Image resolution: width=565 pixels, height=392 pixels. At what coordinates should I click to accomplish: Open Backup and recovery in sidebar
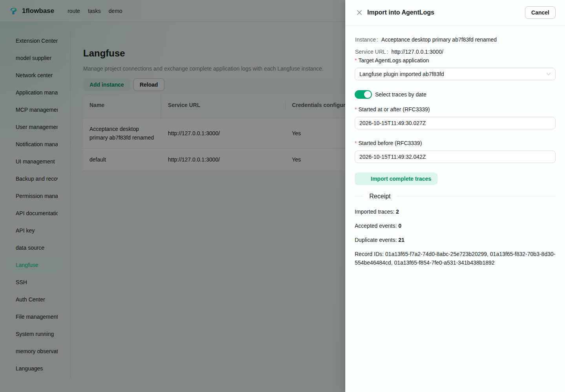pyautogui.click(x=35, y=179)
